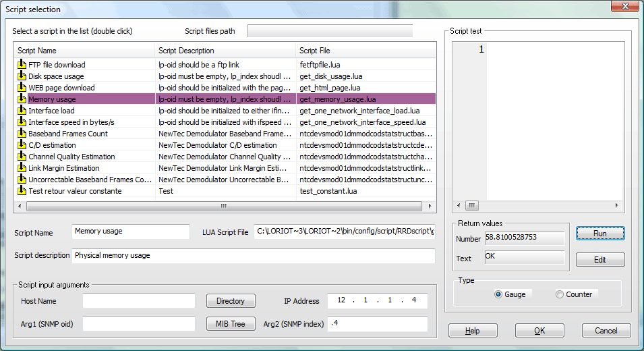Image resolution: width=644 pixels, height=351 pixels.
Task: Click the 'lp-oid should be a ftp link' description
Action: coord(199,65)
